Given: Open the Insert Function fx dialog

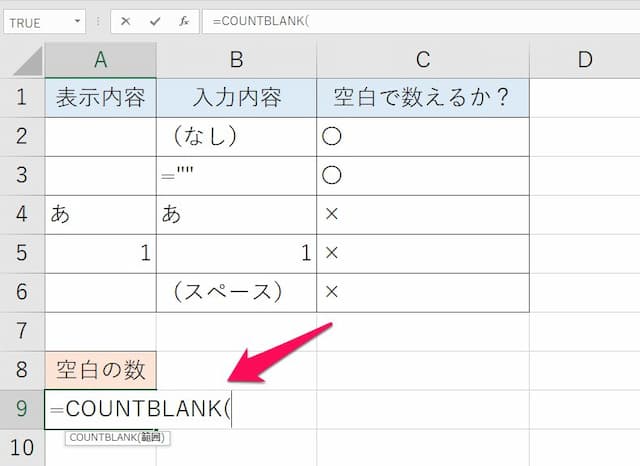Looking at the screenshot, I should (184, 21).
